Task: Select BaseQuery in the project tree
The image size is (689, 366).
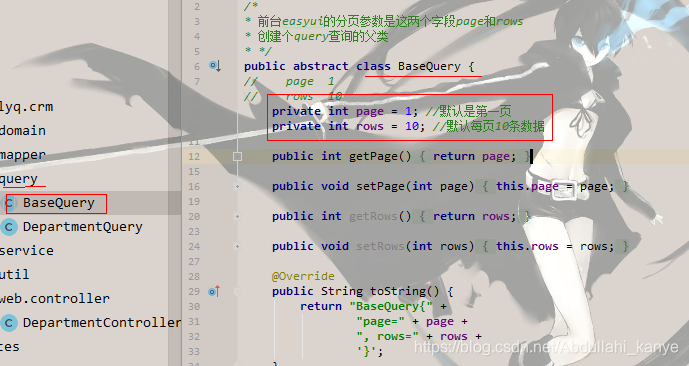Action: (59, 203)
